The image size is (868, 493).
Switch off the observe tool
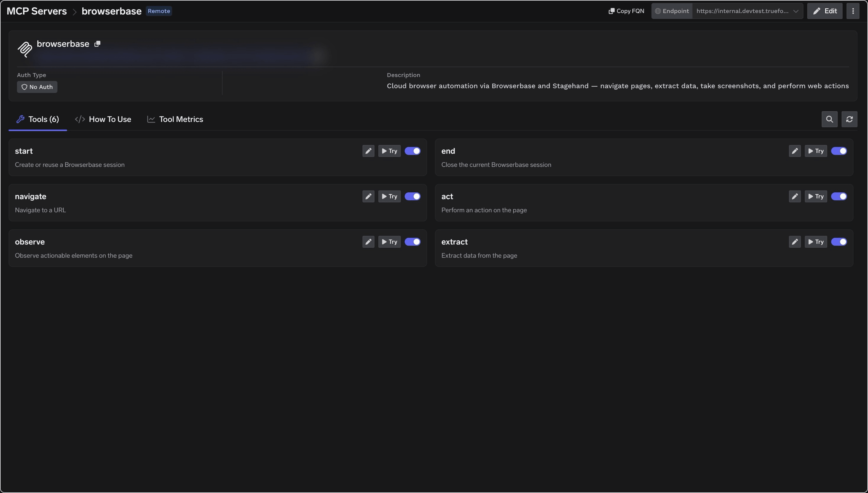tap(412, 242)
